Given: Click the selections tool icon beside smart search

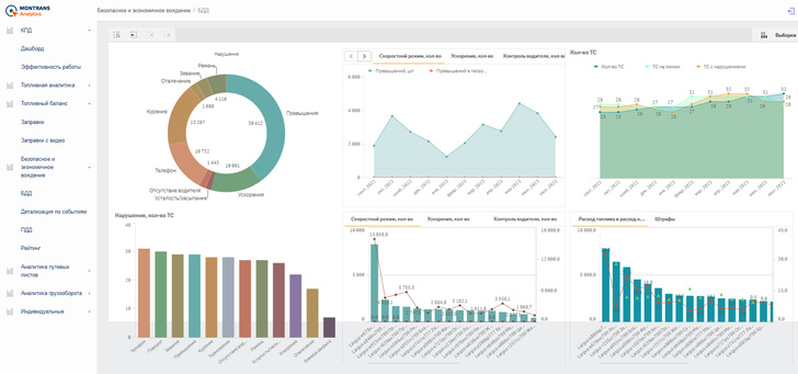Looking at the screenshot, I should (133, 35).
